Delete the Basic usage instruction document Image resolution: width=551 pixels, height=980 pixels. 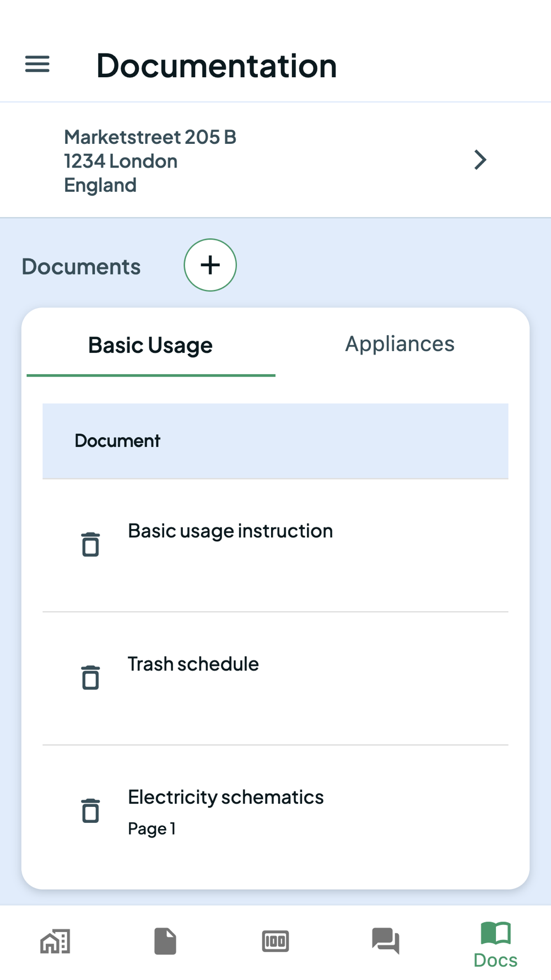click(x=91, y=545)
